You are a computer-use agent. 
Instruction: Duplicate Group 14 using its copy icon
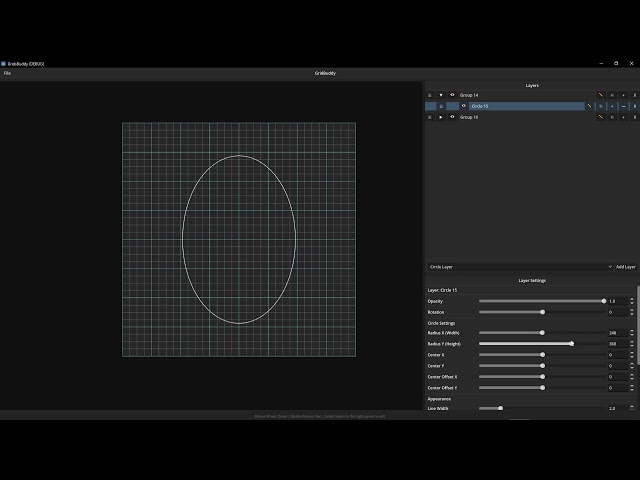pos(612,95)
